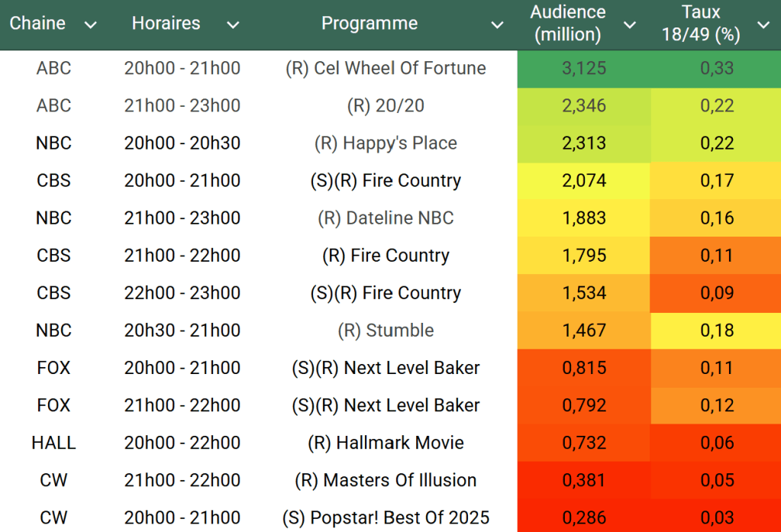Click the 0,33 rating value cell
The width and height of the screenshot is (781, 532).
(717, 68)
